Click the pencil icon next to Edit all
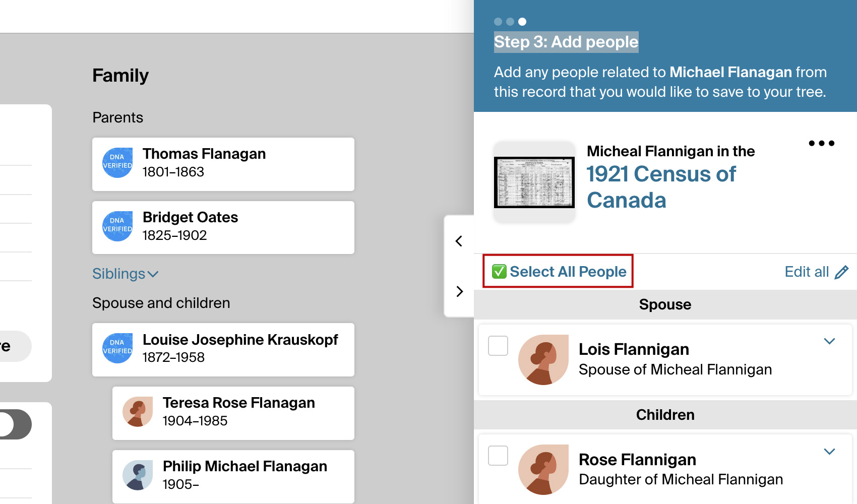Image resolution: width=857 pixels, height=504 pixels. (x=842, y=272)
